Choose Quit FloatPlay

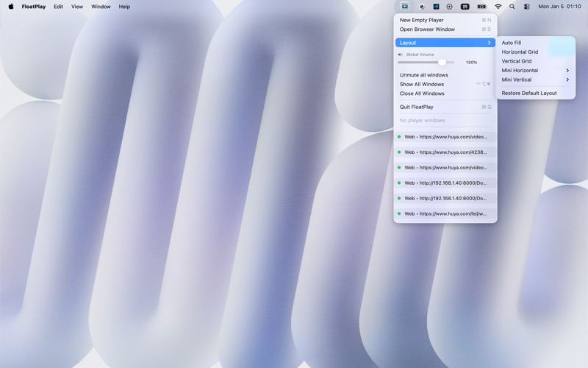tap(445, 107)
